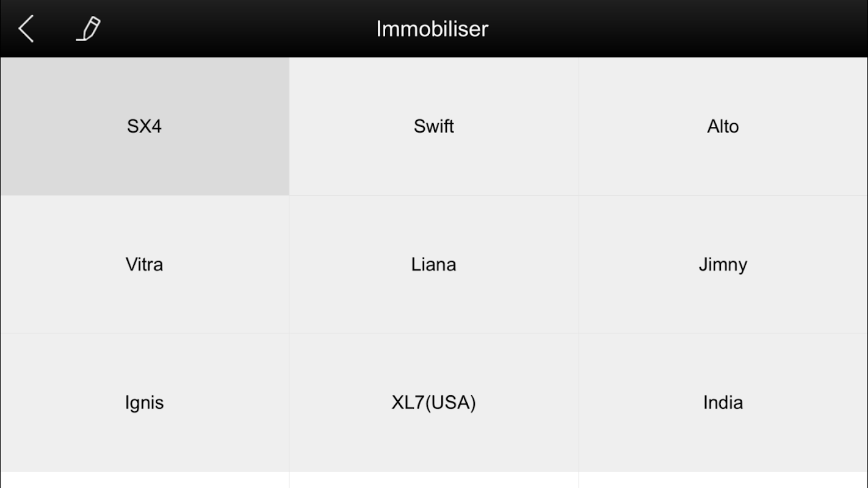
Task: Go back using the left arrow icon
Action: [26, 29]
